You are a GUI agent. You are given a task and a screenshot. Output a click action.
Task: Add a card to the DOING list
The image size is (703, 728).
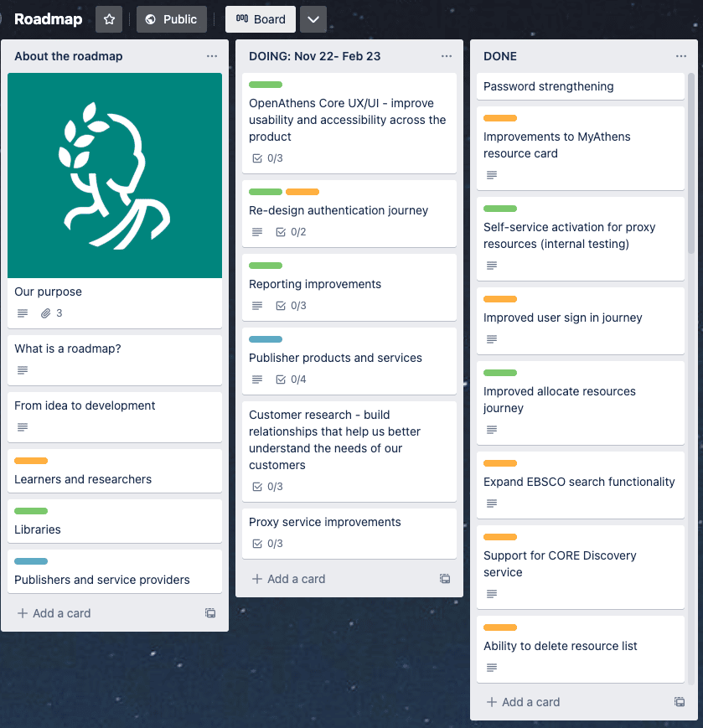(x=288, y=579)
